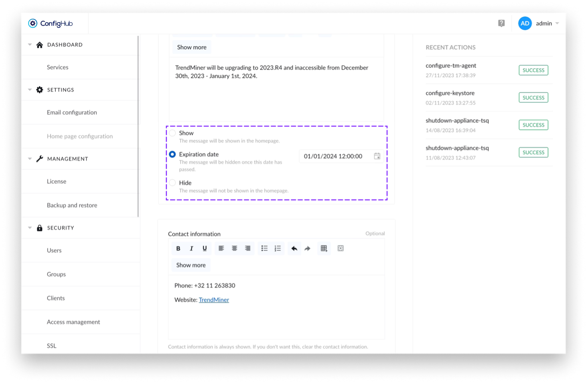Select the Show radio option
The height and width of the screenshot is (385, 588).
[x=172, y=133]
